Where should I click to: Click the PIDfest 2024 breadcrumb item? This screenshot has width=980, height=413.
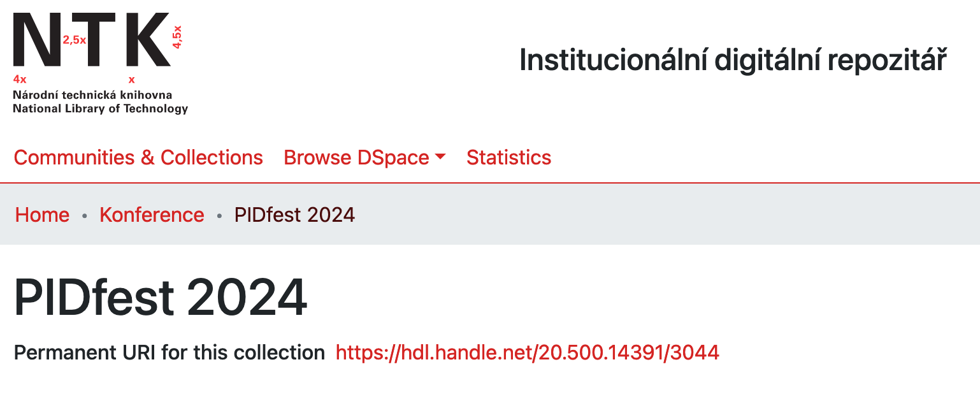(294, 215)
